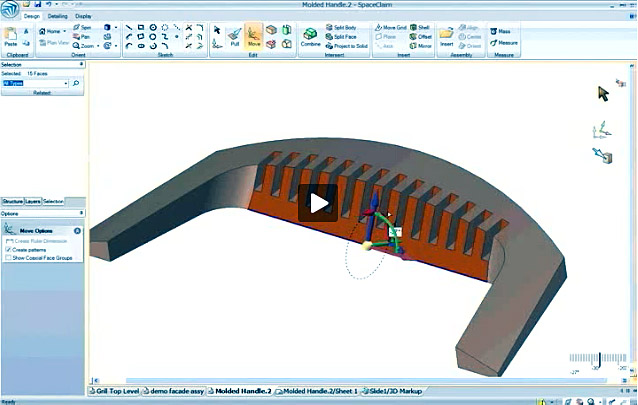Activate the Move tool in the ribbon
Image resolution: width=638 pixels, height=405 pixels.
pyautogui.click(x=254, y=37)
